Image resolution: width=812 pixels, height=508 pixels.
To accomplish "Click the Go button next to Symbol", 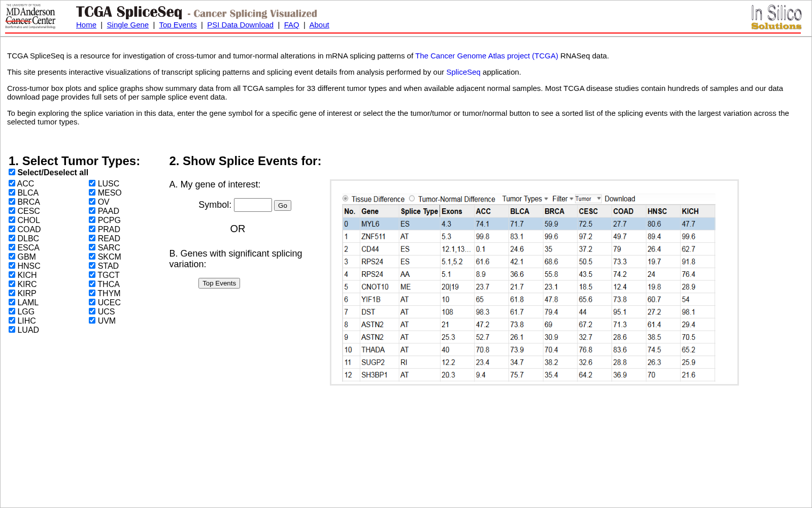I will click(283, 205).
